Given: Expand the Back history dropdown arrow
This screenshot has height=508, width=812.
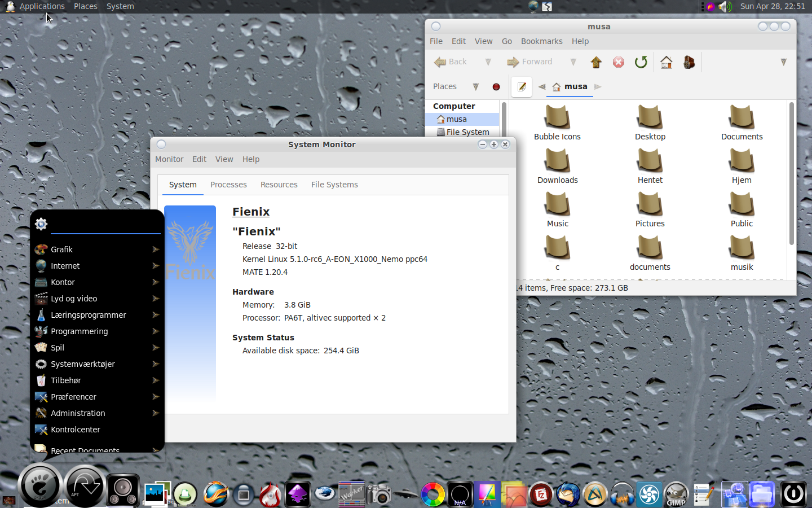Looking at the screenshot, I should coord(488,62).
